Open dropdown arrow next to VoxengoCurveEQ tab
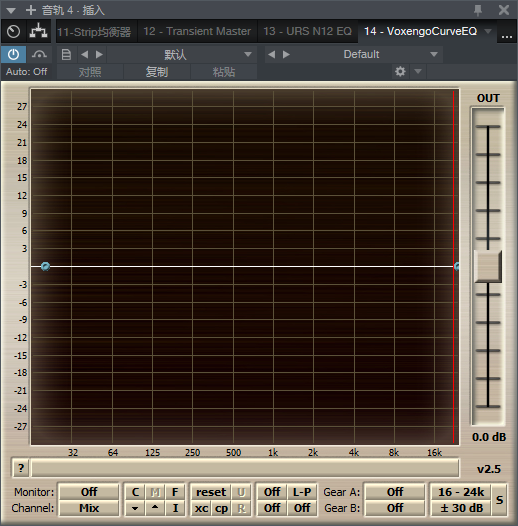 click(x=488, y=32)
